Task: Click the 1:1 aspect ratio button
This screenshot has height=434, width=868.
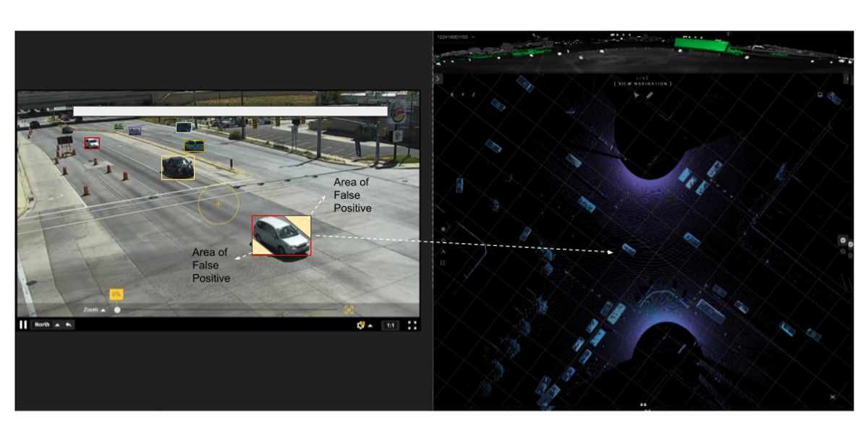Action: pos(391,325)
